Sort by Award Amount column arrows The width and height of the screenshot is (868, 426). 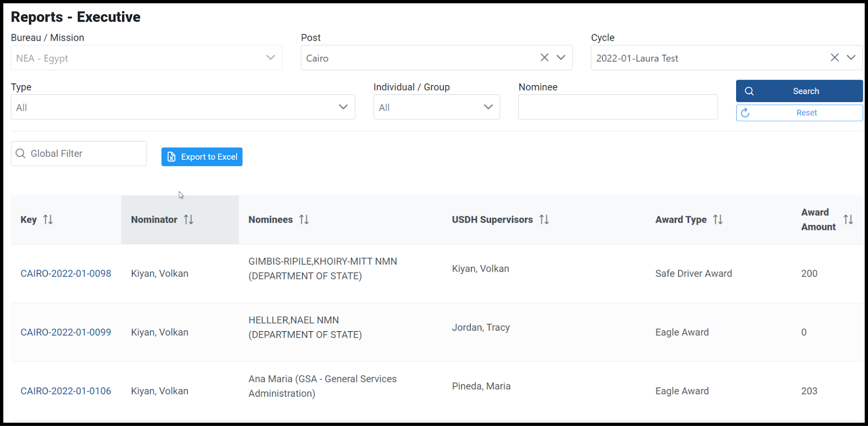point(848,220)
